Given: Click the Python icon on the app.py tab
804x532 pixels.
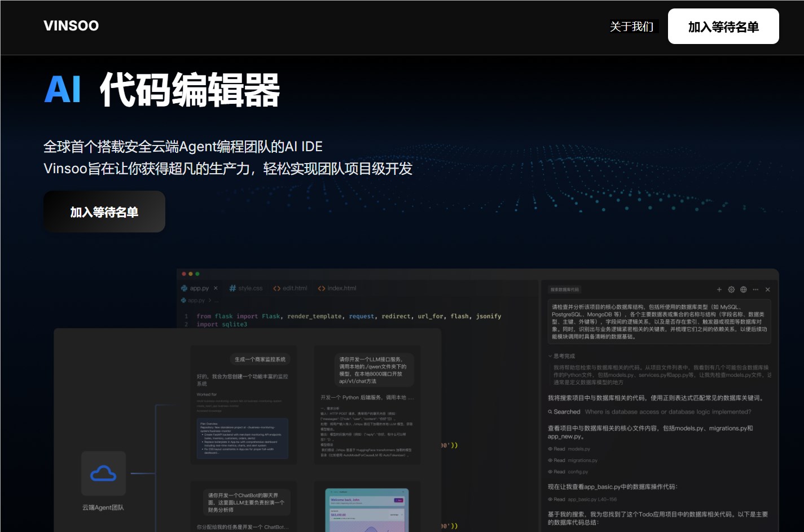Looking at the screenshot, I should (184, 288).
